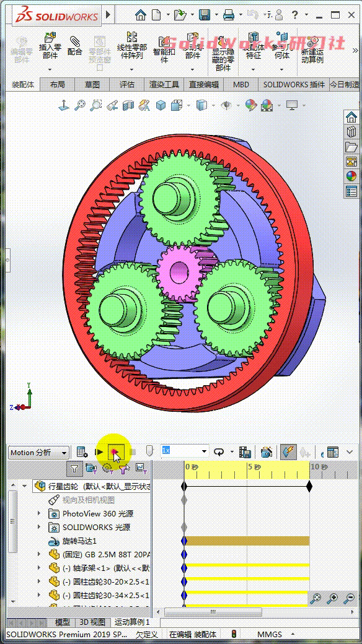Open Design Library in task pane
The image size is (362, 644).
tap(351, 132)
